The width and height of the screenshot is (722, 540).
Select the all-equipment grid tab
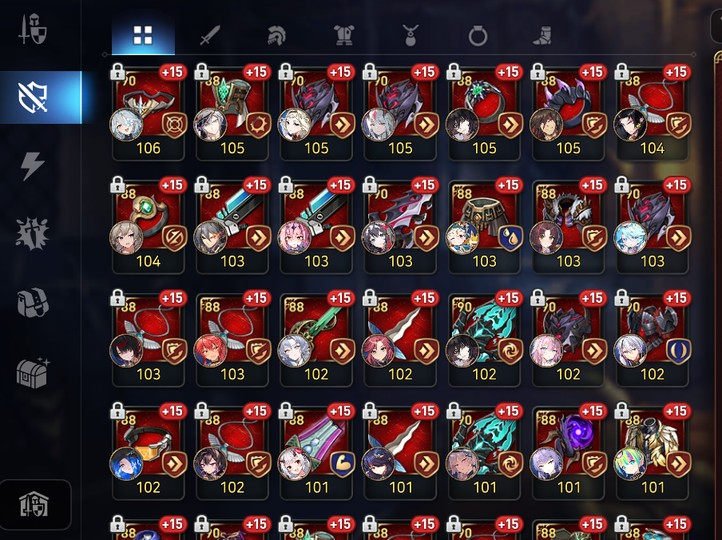click(x=143, y=35)
